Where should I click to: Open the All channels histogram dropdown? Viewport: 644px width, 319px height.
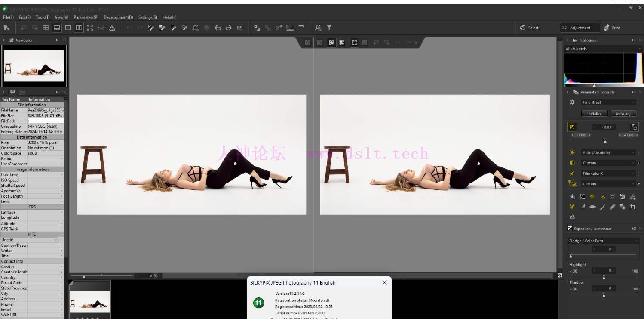tap(603, 49)
